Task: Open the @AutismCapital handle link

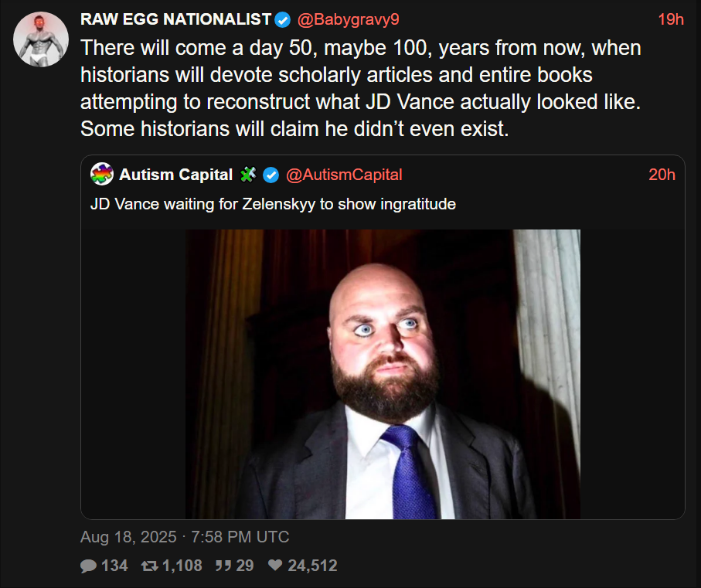Action: 344,175
